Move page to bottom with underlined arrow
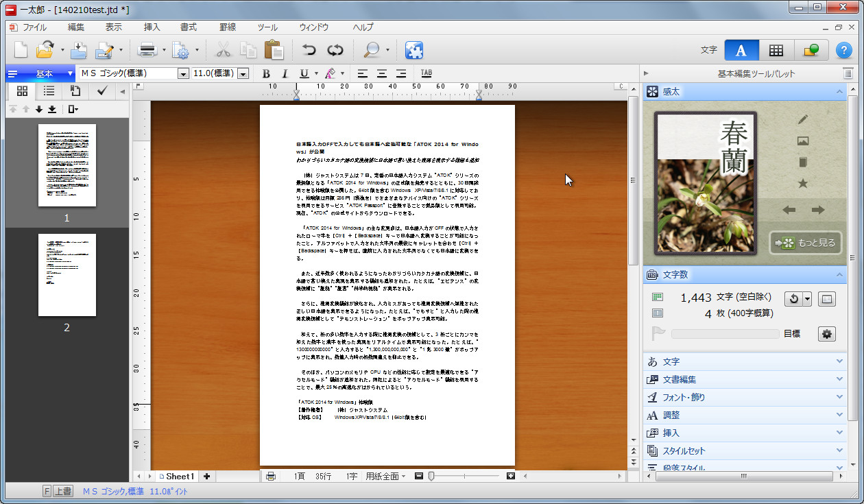This screenshot has height=504, width=864. click(52, 109)
